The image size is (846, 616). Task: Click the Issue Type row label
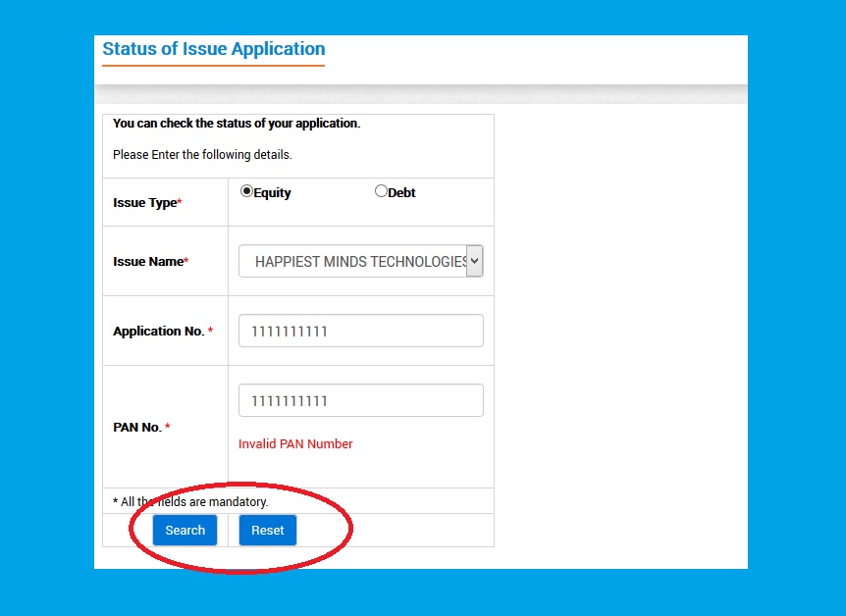coord(145,201)
